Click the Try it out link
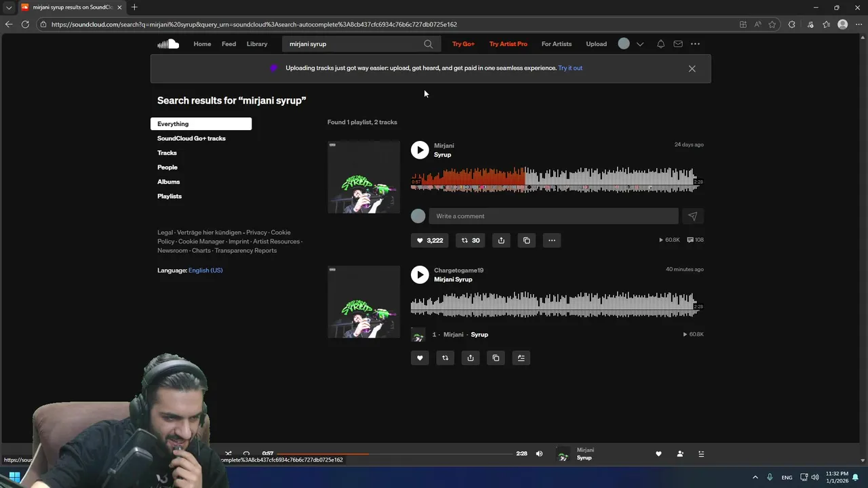The height and width of the screenshot is (488, 868). pyautogui.click(x=570, y=68)
